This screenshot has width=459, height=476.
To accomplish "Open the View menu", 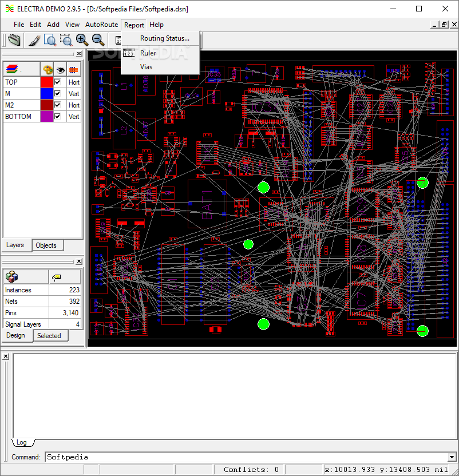I will click(x=72, y=25).
